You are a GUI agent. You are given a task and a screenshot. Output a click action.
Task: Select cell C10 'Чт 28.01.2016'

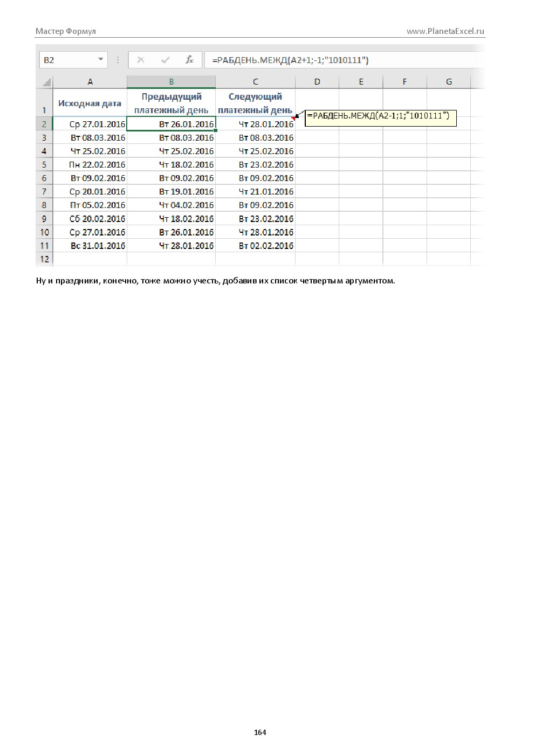(255, 232)
